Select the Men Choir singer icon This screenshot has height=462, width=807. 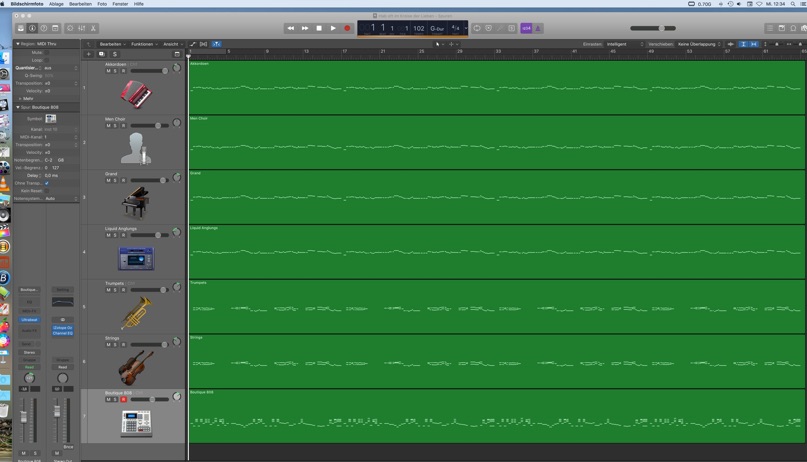(136, 149)
